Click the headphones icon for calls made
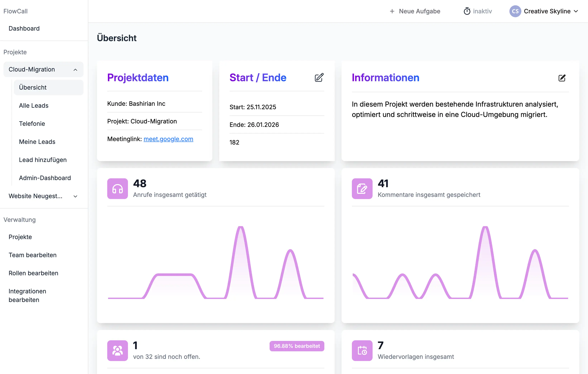588x374 pixels. 117,189
